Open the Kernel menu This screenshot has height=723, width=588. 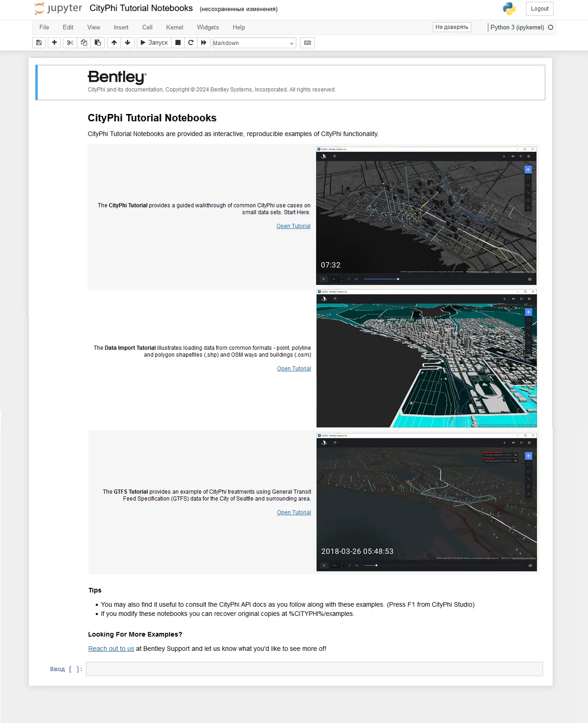(175, 27)
